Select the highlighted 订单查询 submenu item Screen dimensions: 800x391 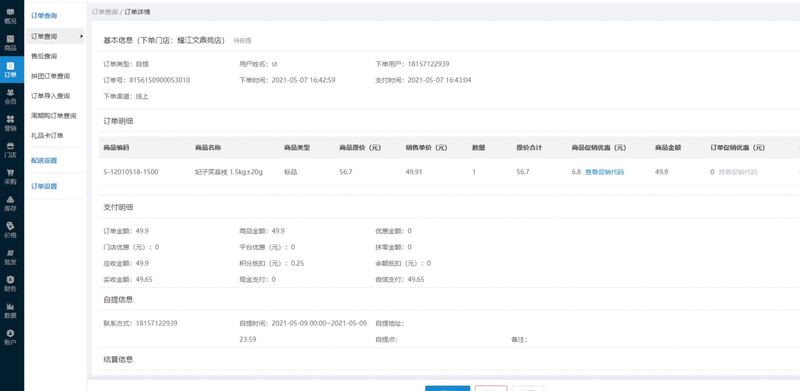tap(55, 36)
